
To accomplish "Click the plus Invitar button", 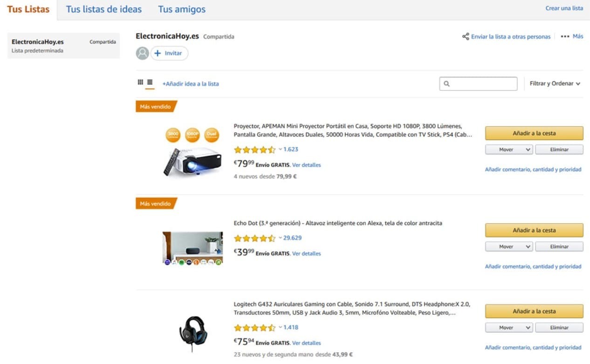I will tap(169, 53).
